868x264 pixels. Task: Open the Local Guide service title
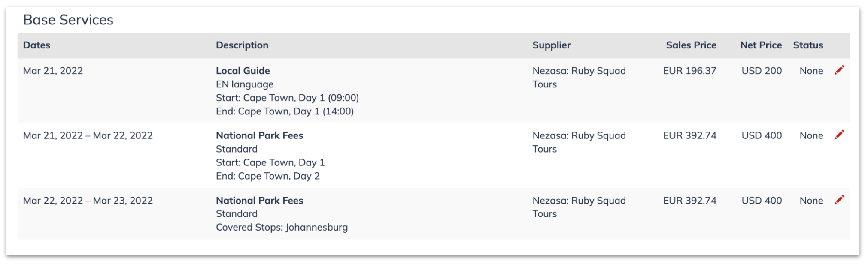click(243, 71)
